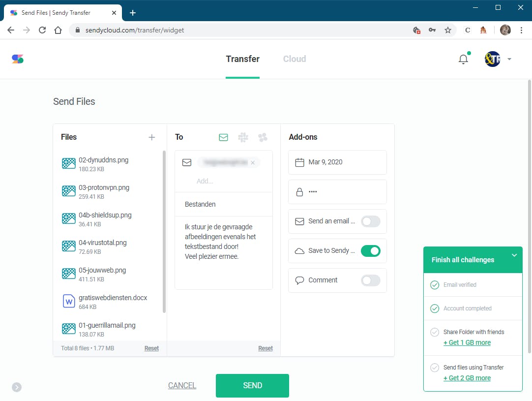
Task: Toggle the Send an email switch
Action: [x=371, y=221]
